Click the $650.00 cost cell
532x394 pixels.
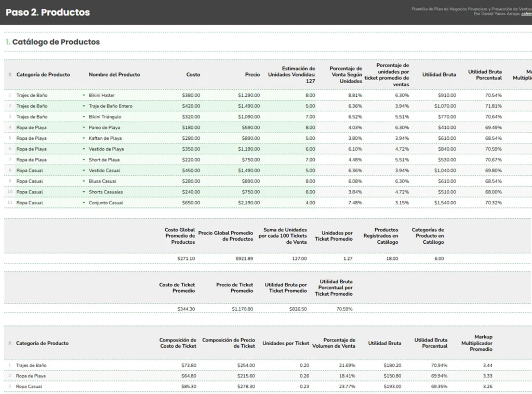pyautogui.click(x=191, y=203)
